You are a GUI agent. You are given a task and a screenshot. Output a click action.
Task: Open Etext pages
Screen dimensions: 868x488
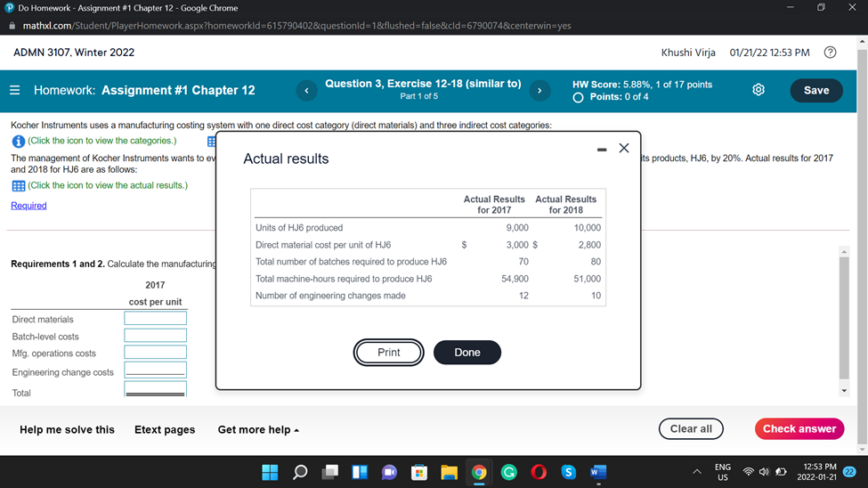pos(165,430)
